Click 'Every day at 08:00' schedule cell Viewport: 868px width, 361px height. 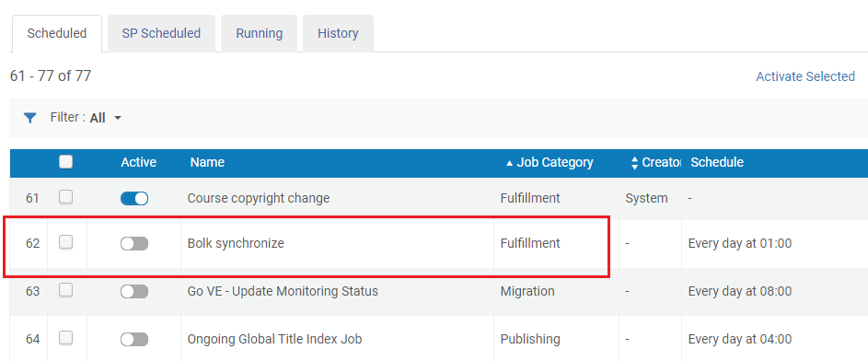(x=739, y=291)
